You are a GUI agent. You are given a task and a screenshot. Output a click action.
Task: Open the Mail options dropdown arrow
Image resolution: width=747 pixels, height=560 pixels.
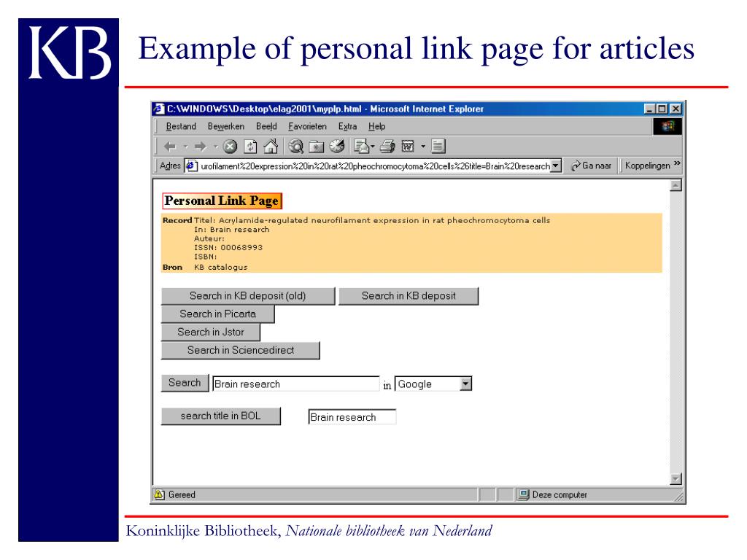[x=373, y=146]
